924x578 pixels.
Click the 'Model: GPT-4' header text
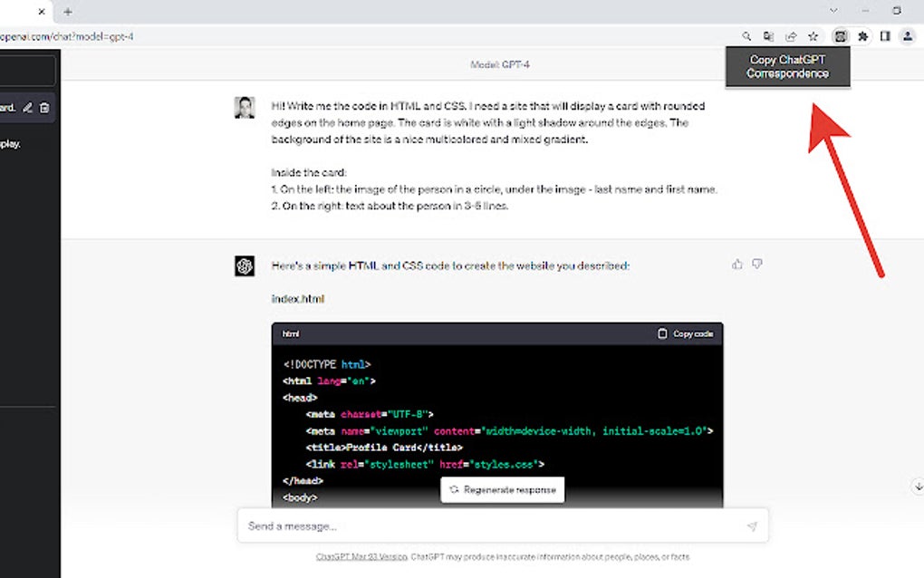coord(500,65)
